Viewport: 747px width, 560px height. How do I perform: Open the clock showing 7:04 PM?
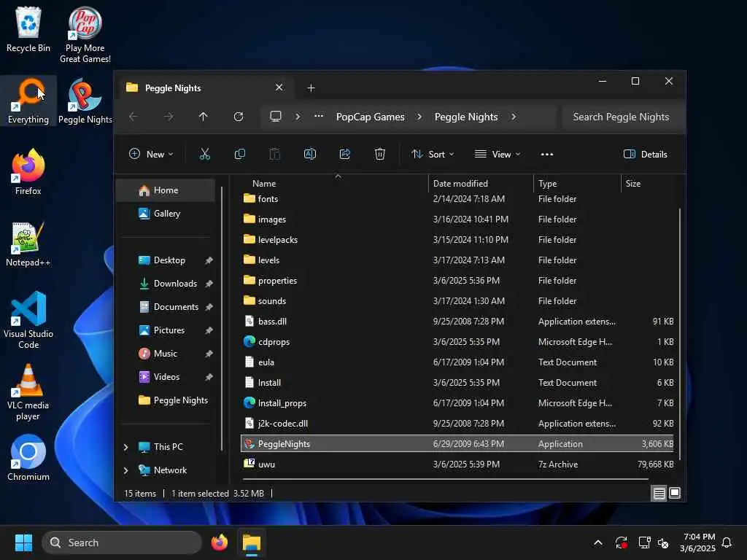698,542
